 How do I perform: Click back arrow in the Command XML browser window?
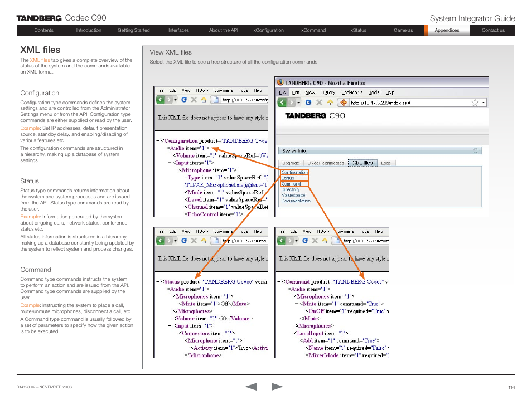pyautogui.click(x=282, y=241)
